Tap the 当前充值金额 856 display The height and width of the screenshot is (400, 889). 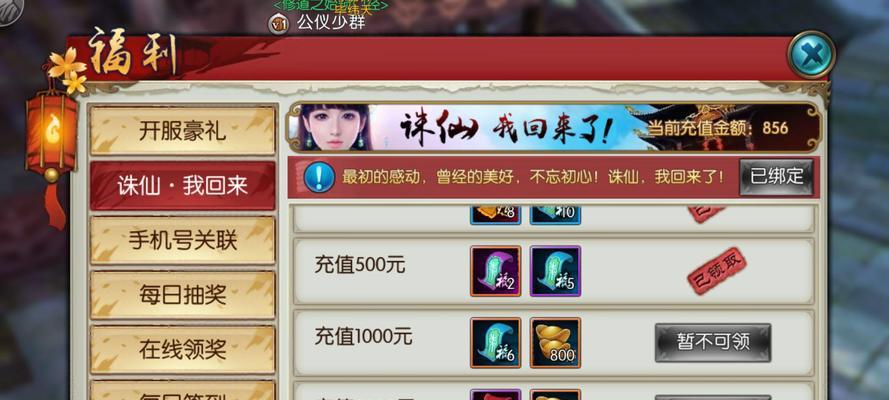[x=718, y=128]
